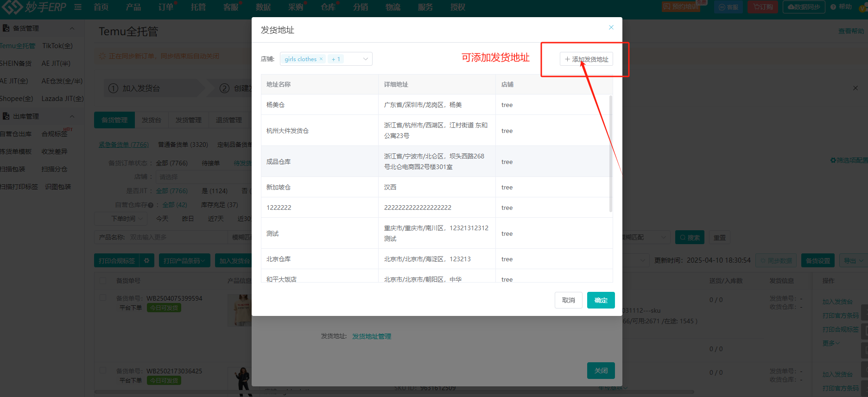Remove the girls clothes store tag
This screenshot has height=397, width=868.
point(321,59)
